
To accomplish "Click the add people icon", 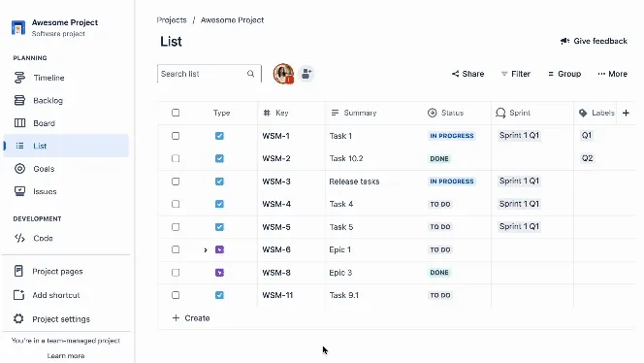I will (x=306, y=74).
